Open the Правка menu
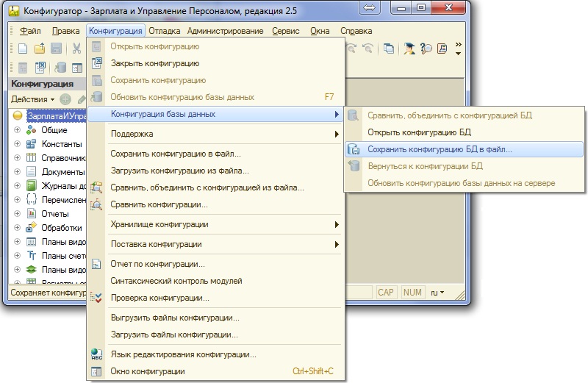This screenshot has width=588, height=383. point(65,31)
